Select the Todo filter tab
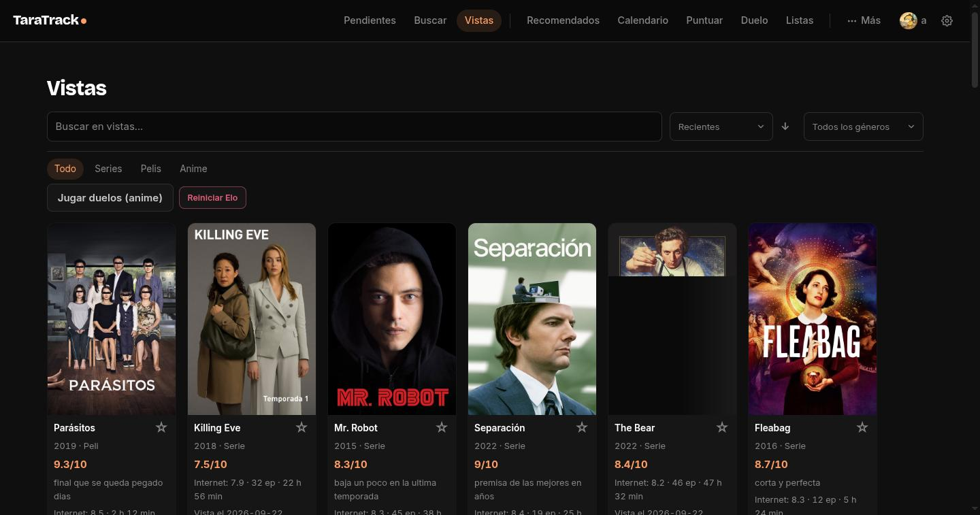This screenshot has height=515, width=980. coord(65,169)
